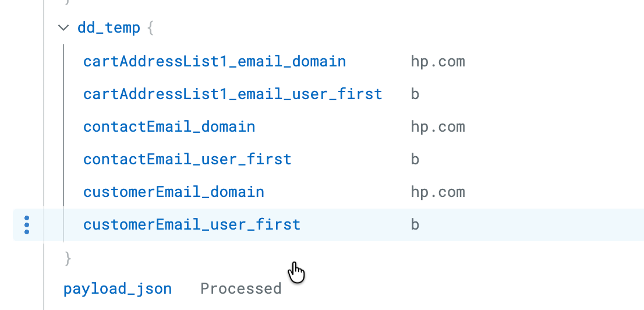
Task: Open the payload_json attribute
Action: pyautogui.click(x=118, y=288)
